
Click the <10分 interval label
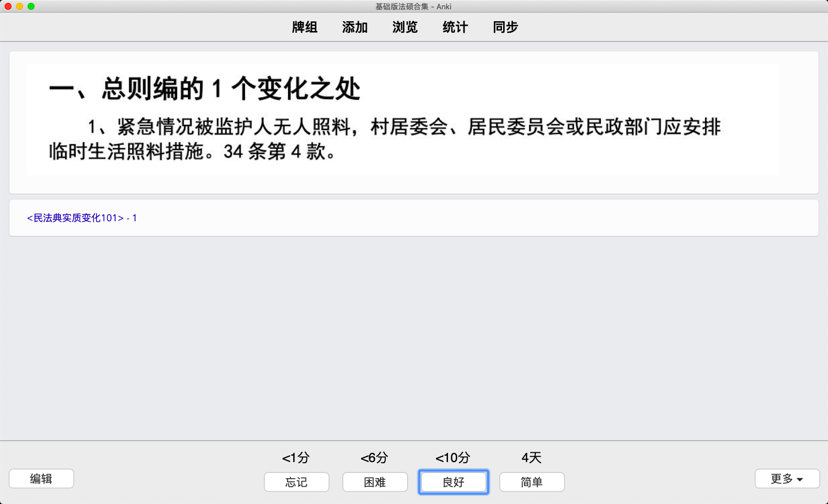tap(453, 457)
